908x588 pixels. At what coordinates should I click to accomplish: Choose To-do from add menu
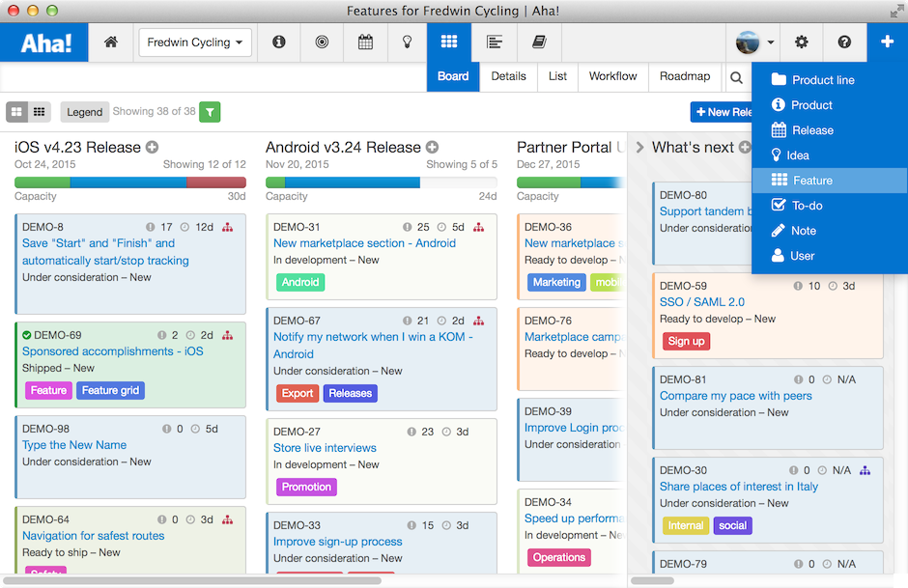829,206
